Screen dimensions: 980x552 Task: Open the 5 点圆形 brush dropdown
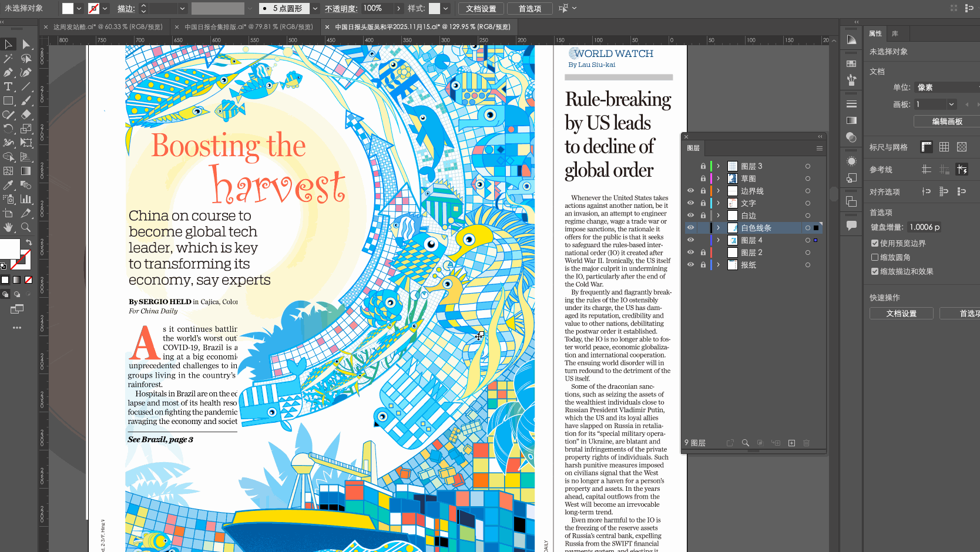click(315, 8)
